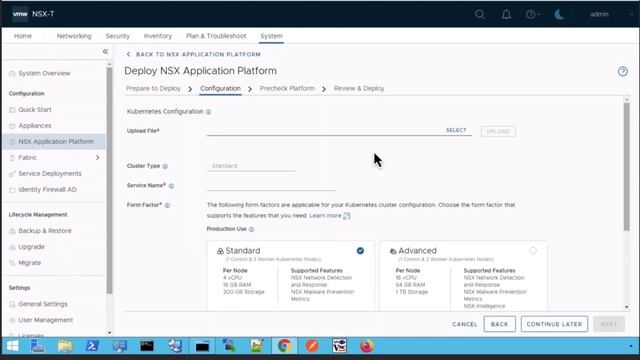The height and width of the screenshot is (360, 640).
Task: Click the NEXT button
Action: tap(609, 324)
